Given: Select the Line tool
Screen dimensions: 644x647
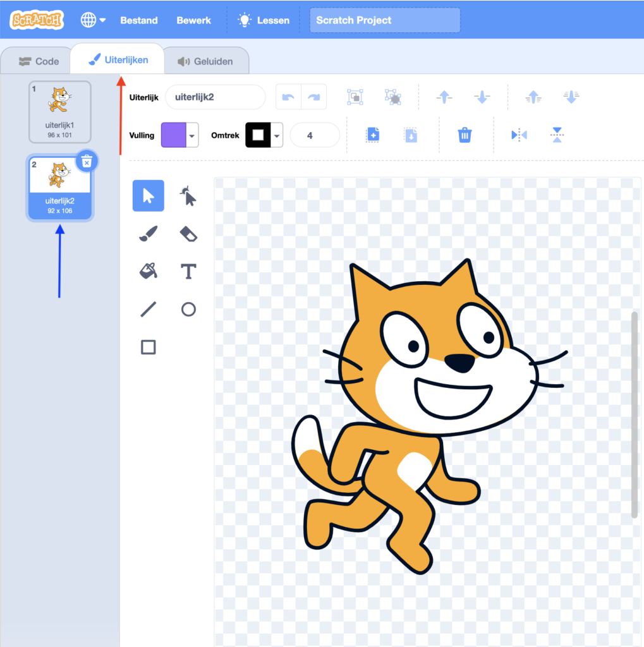Looking at the screenshot, I should coord(148,309).
